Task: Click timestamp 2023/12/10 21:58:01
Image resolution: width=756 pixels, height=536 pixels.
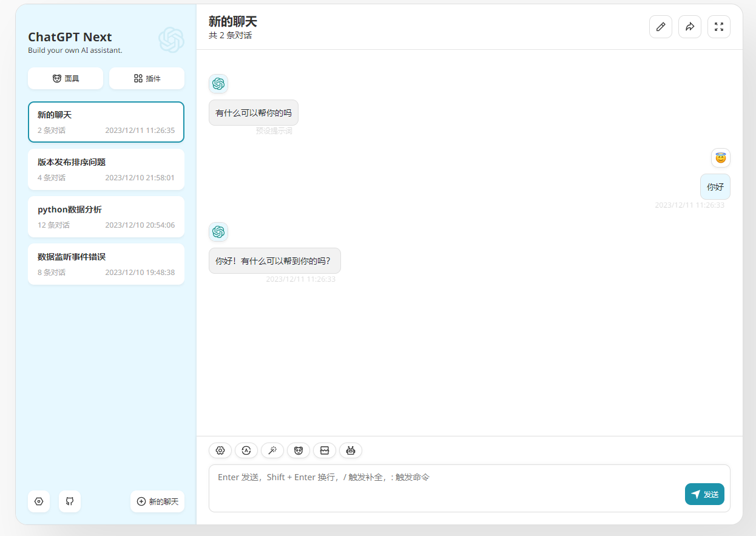Action: click(140, 178)
